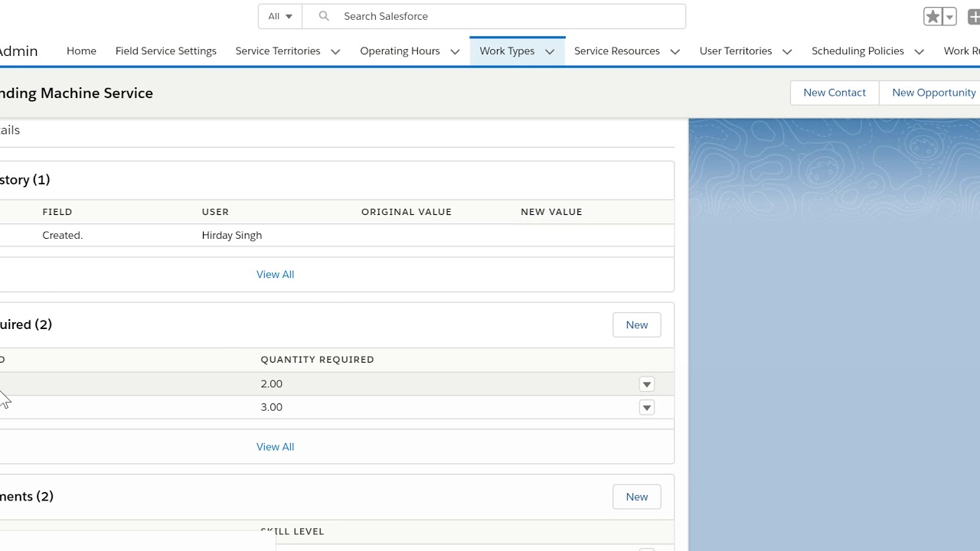Open the User Territories tab
980x551 pixels.
tap(736, 51)
